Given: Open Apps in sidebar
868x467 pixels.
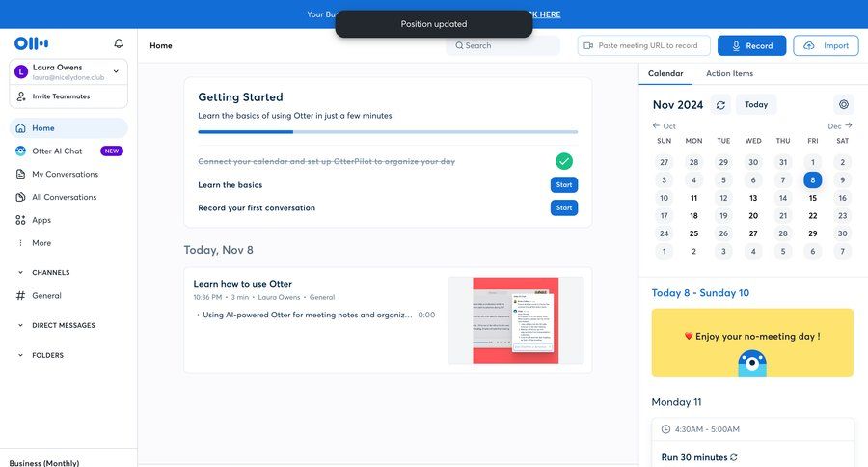Looking at the screenshot, I should (x=68, y=220).
